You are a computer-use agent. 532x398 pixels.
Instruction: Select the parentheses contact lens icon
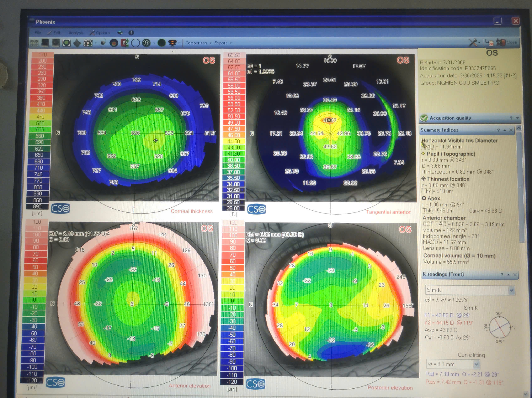[x=135, y=43]
